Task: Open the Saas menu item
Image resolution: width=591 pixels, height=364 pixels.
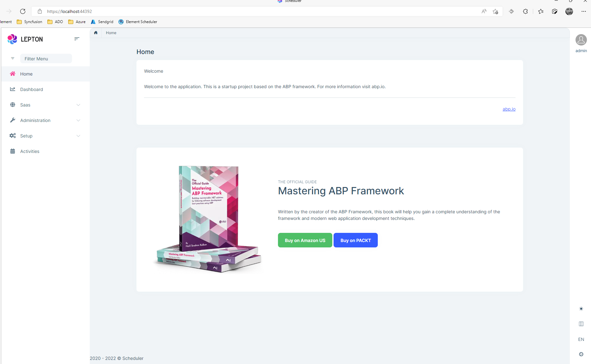Action: click(x=45, y=105)
